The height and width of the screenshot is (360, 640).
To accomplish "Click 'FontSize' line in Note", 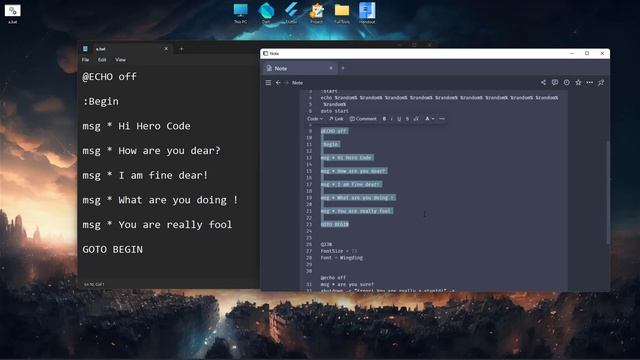I will [339, 251].
